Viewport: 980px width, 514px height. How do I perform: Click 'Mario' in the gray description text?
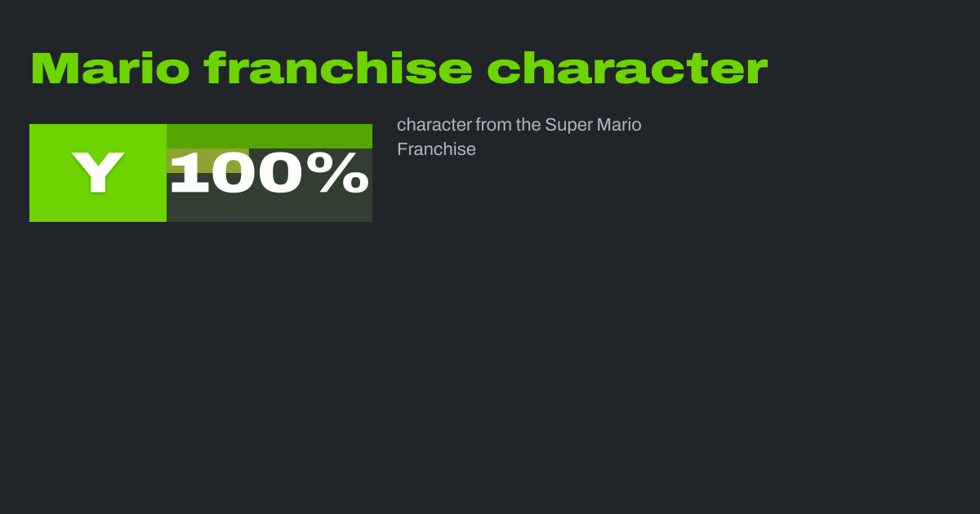coord(619,125)
